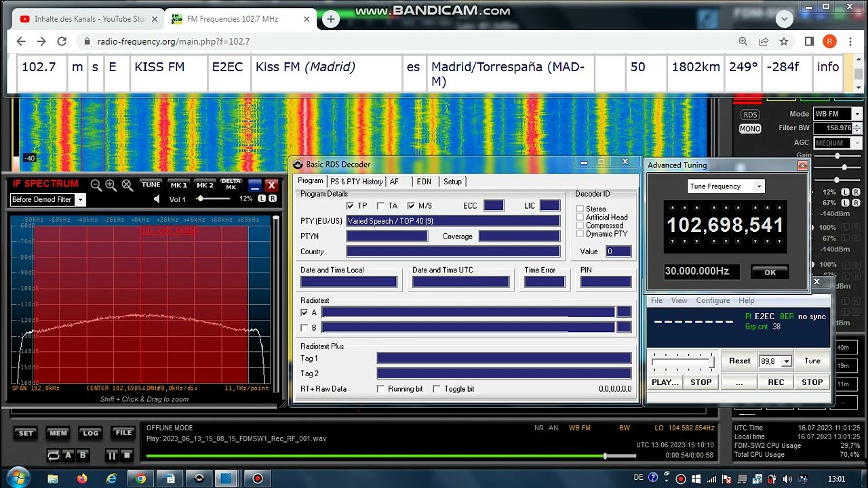Stop the recording playback
This screenshot has height=488, width=868.
(x=127, y=455)
